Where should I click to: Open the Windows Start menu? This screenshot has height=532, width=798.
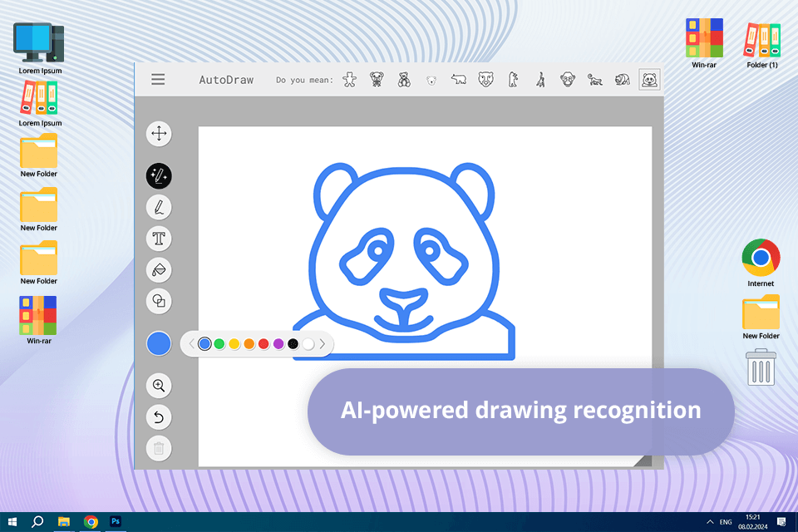[x=12, y=522]
